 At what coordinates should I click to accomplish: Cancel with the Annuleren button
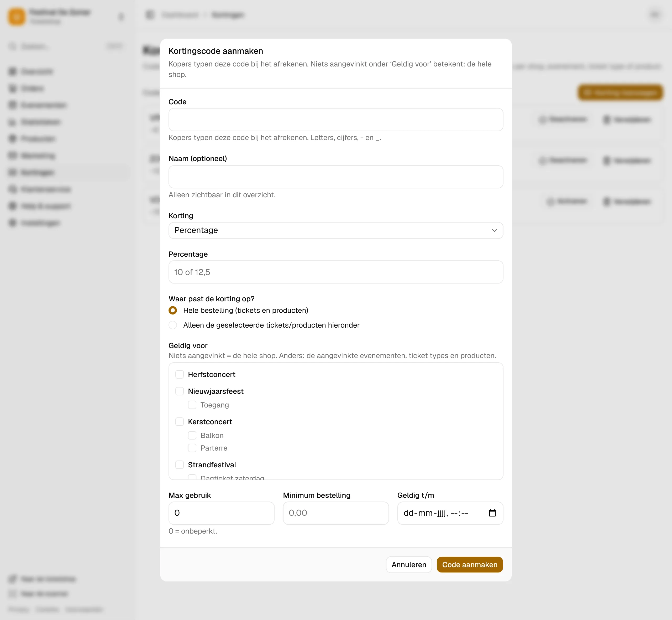coord(409,565)
